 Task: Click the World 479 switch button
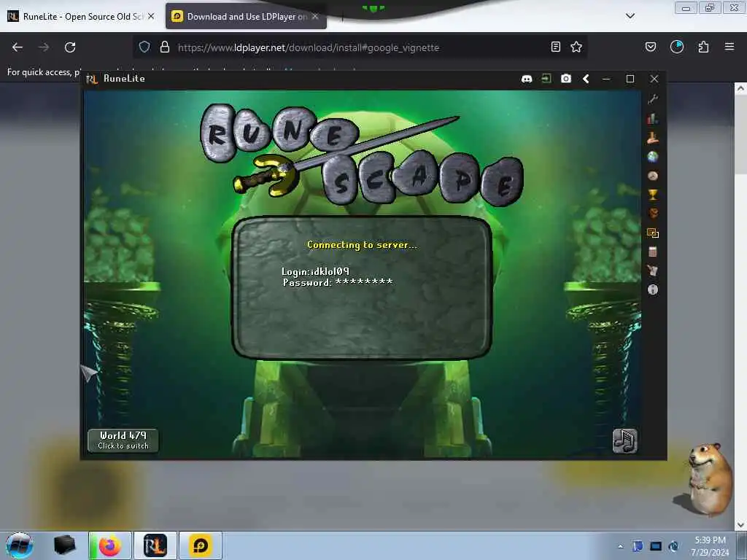pyautogui.click(x=123, y=440)
